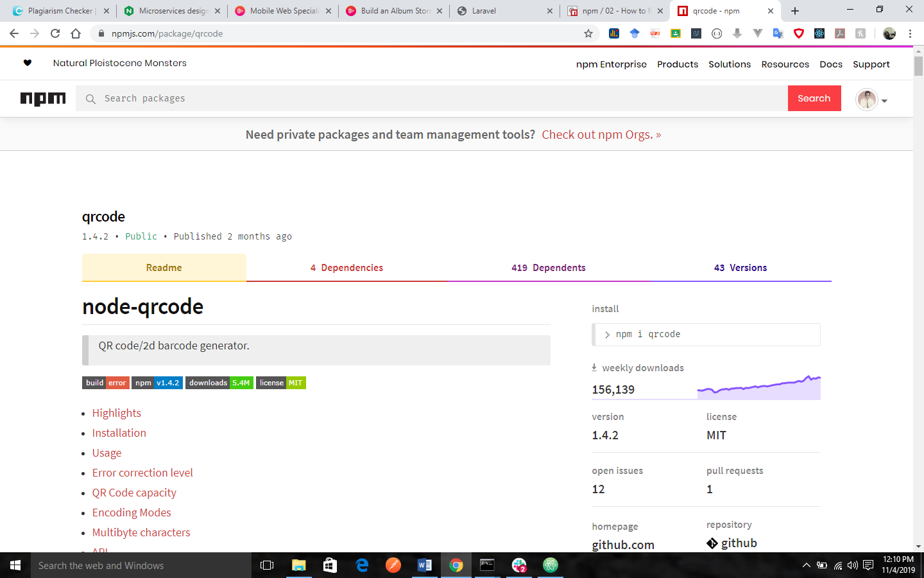This screenshot has width=924, height=578.
Task: Open the JSON braces extension icon
Action: (x=717, y=33)
